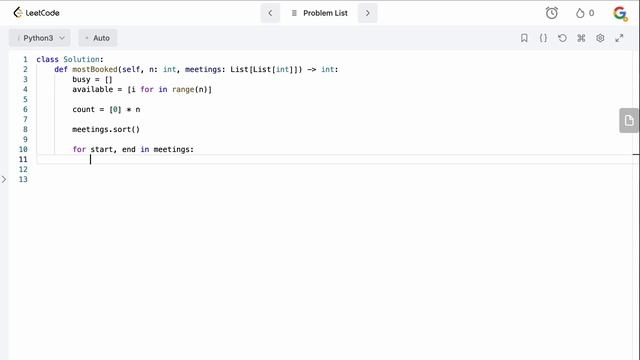Viewport: 640px width, 360px height.
Task: Click 'class Solution:' line
Action: (x=70, y=59)
